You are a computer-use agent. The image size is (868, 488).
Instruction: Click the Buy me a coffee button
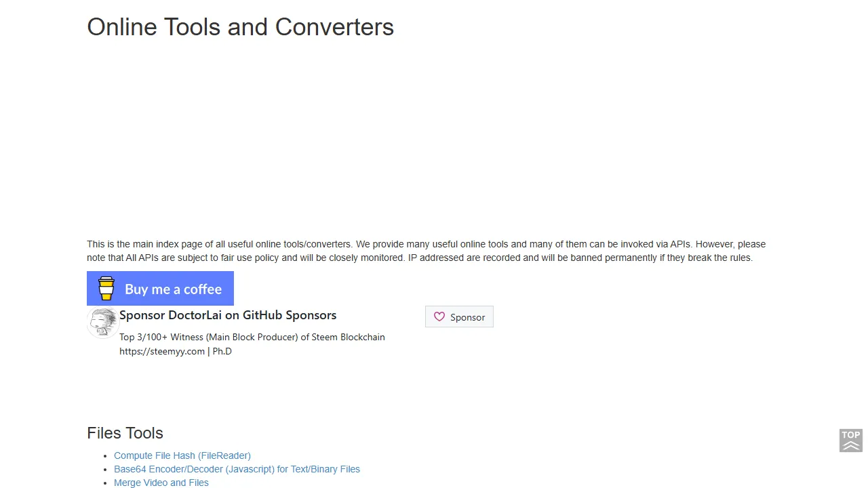click(160, 288)
